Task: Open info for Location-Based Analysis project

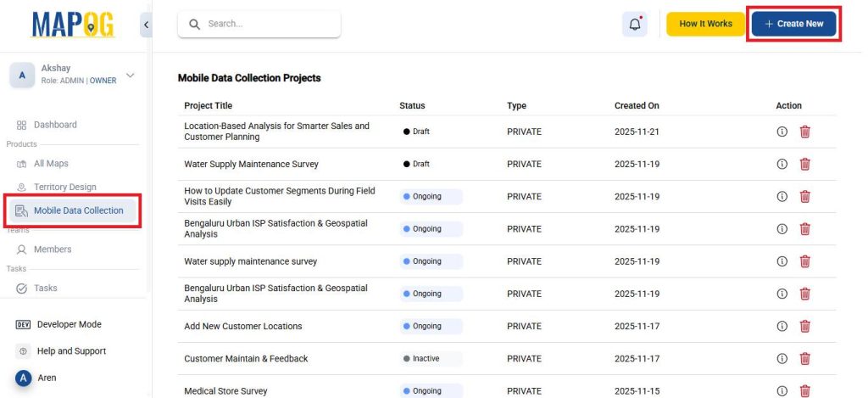Action: pyautogui.click(x=782, y=132)
